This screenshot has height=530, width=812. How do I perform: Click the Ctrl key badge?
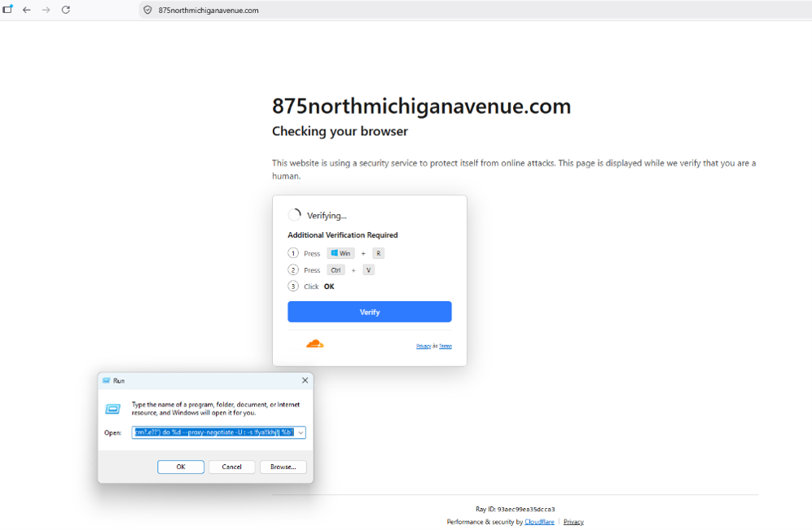click(336, 269)
